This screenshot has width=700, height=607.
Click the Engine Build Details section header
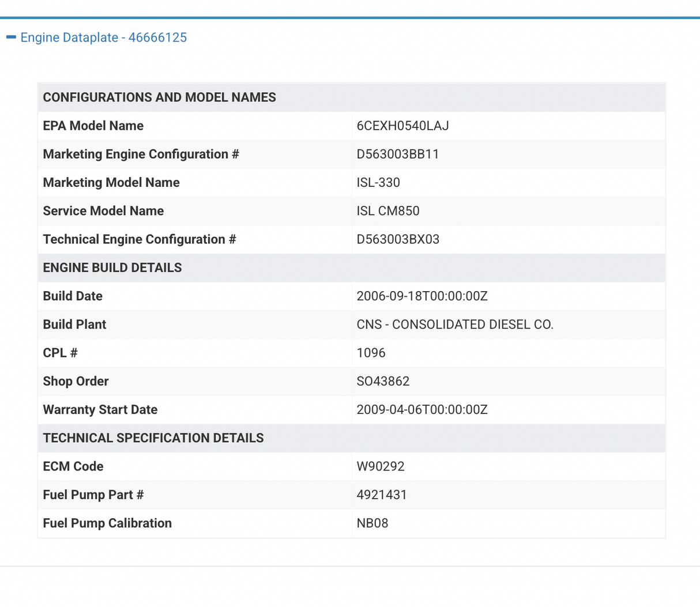pyautogui.click(x=112, y=267)
